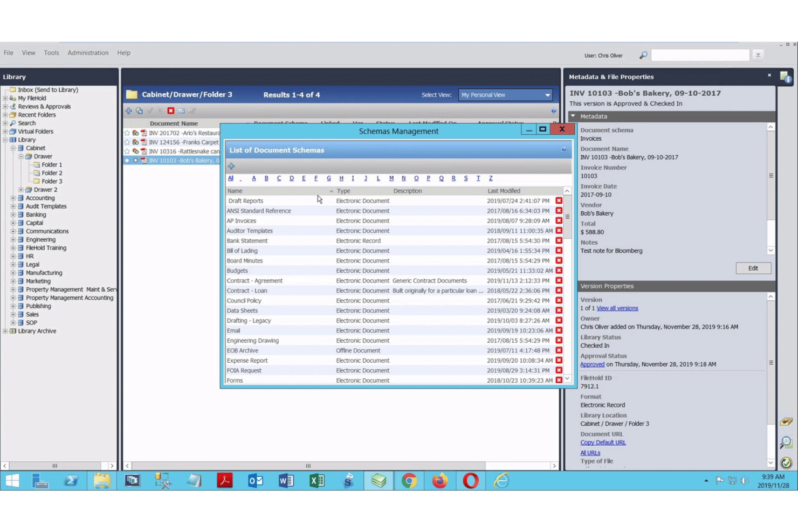This screenshot has width=798, height=532.
Task: Open the Tools menu
Action: (x=52, y=53)
